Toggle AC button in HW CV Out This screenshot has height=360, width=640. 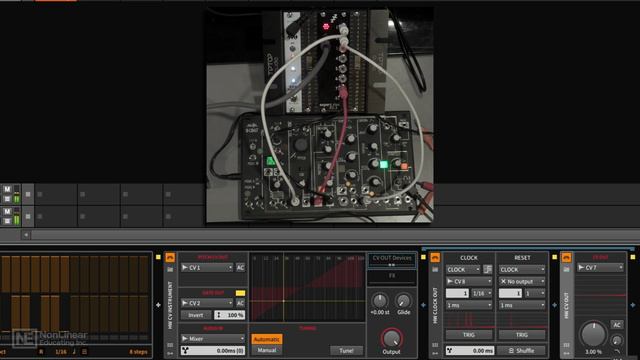click(x=617, y=325)
